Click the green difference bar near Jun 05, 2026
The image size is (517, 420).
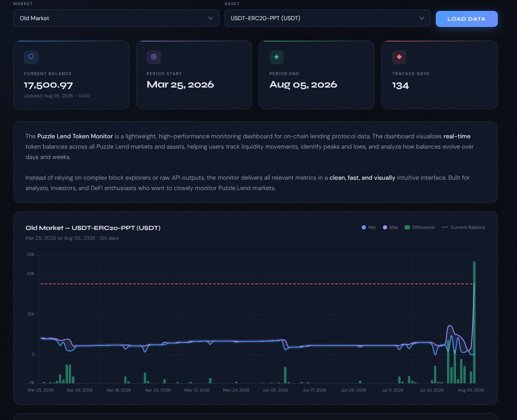(x=285, y=375)
